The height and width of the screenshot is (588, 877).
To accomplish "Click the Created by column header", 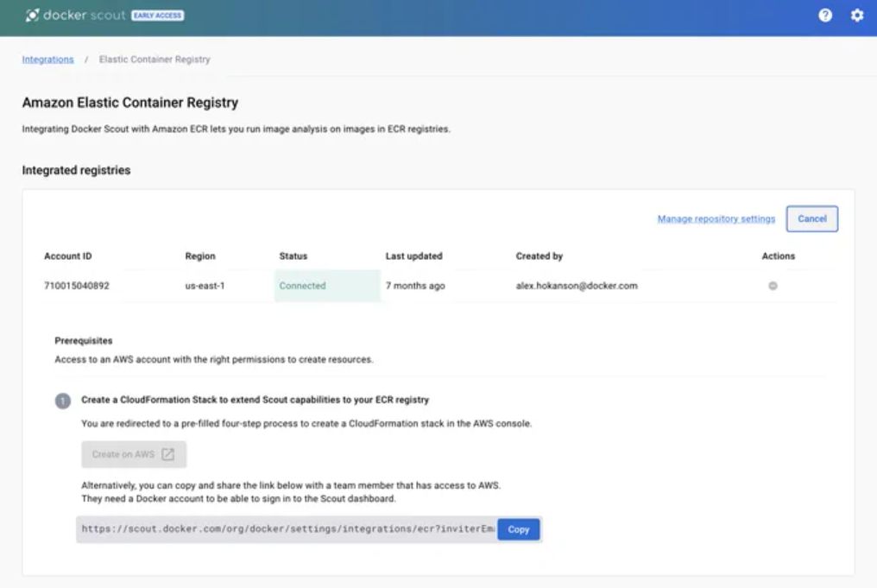I will (539, 256).
